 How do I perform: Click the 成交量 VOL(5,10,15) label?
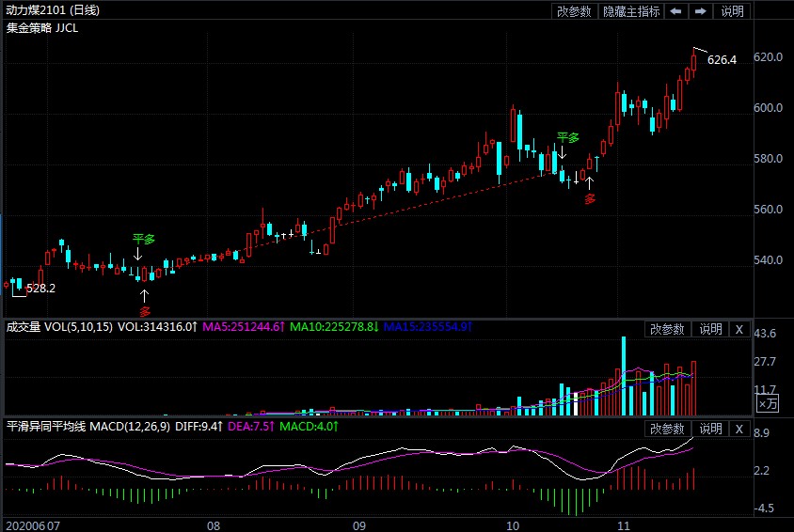click(59, 327)
